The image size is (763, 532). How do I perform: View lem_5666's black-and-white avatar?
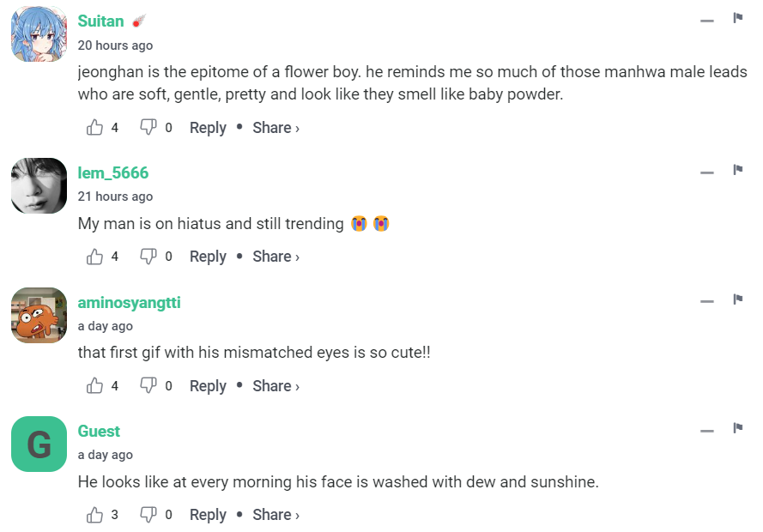[39, 185]
